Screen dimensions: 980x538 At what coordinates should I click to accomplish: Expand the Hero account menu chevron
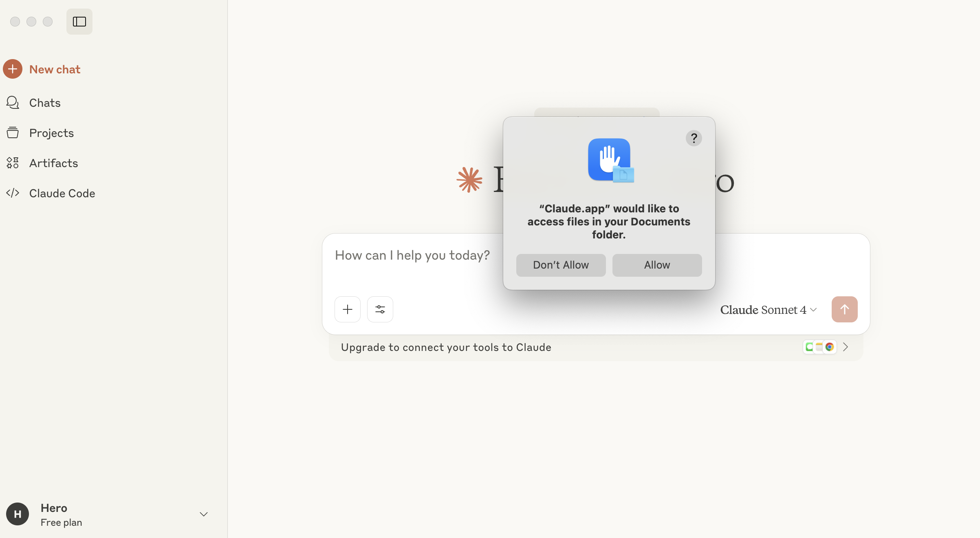coord(204,514)
